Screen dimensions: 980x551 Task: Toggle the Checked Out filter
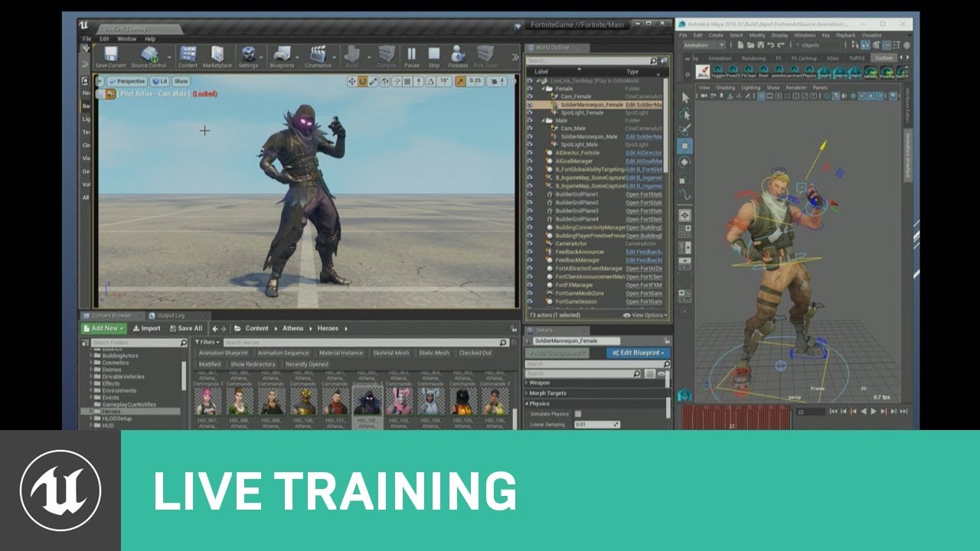(x=475, y=353)
